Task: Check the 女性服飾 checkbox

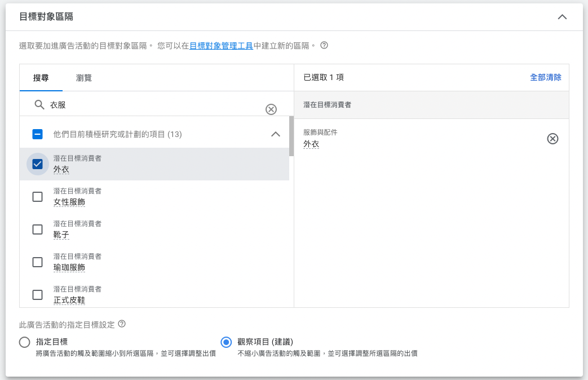Action: (38, 197)
